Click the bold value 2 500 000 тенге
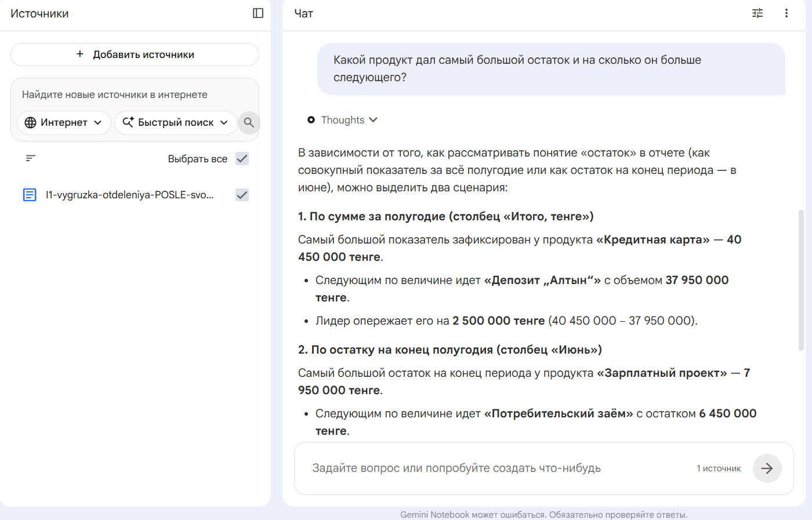Screen dimensions: 812x520 [x=498, y=321]
